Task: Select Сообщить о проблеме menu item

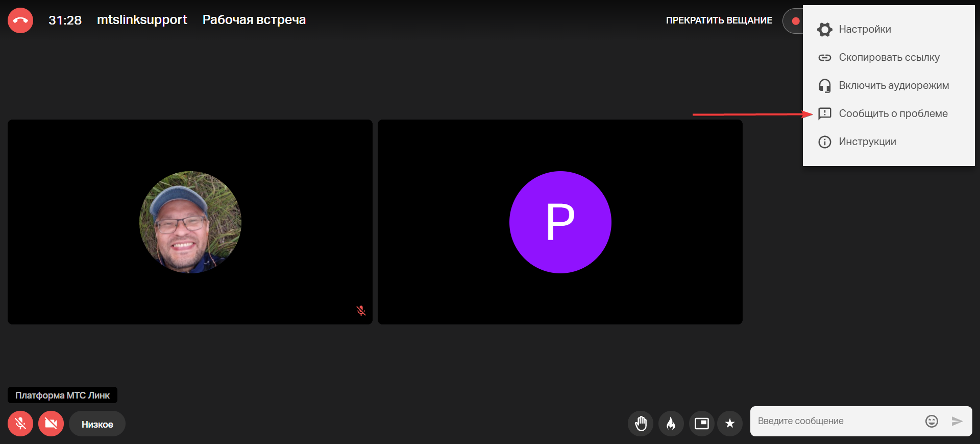Action: [893, 113]
